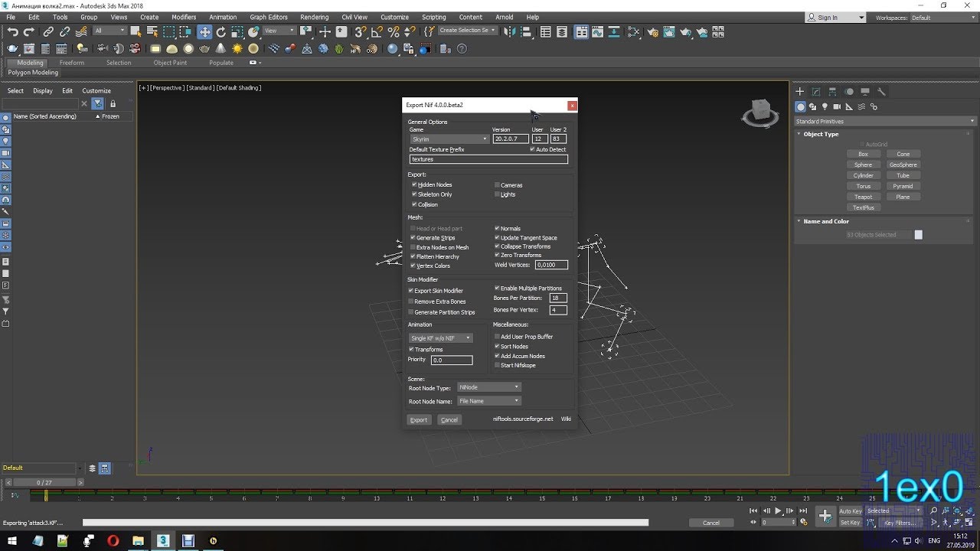Switch to the Modify panel tab icon
The width and height of the screenshot is (980, 551).
pos(815,91)
